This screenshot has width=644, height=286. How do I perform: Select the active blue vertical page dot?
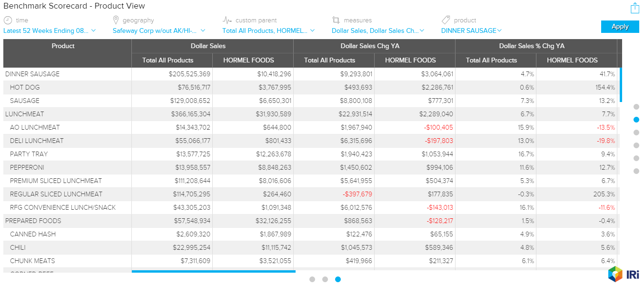click(x=636, y=120)
